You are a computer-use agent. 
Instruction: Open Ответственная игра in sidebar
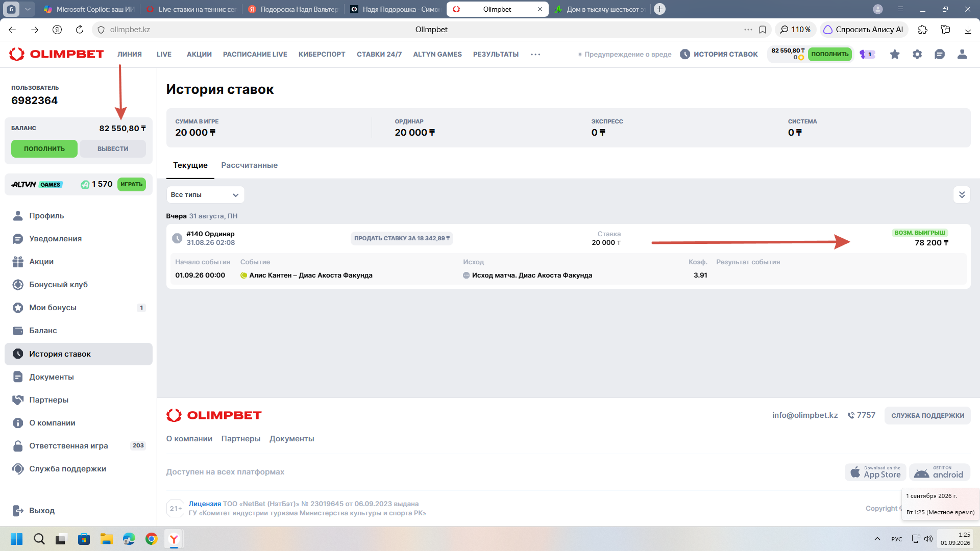79,446
